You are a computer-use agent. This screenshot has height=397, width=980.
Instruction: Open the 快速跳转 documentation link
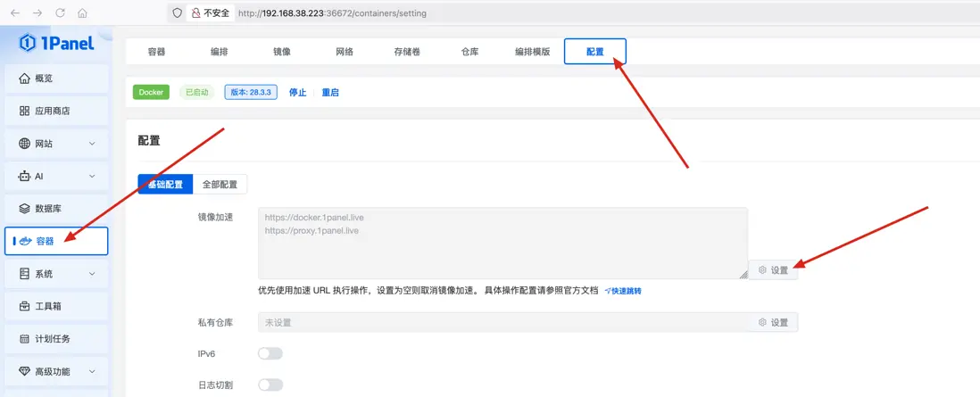click(x=623, y=291)
